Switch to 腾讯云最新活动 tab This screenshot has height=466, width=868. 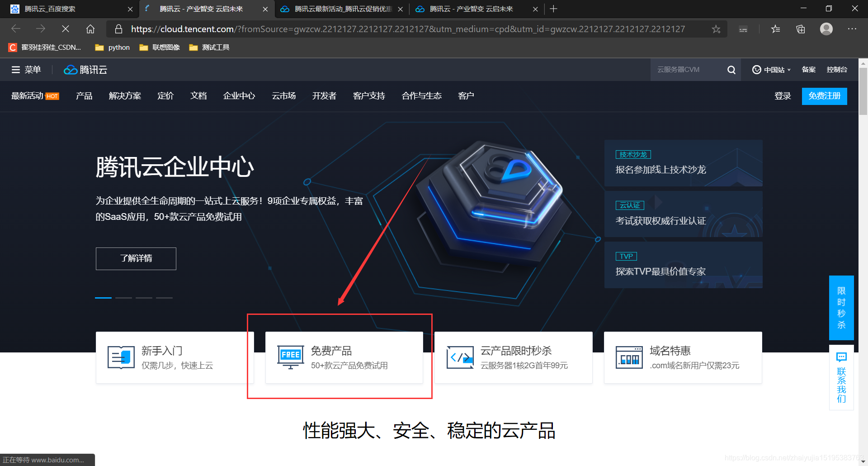coord(342,9)
